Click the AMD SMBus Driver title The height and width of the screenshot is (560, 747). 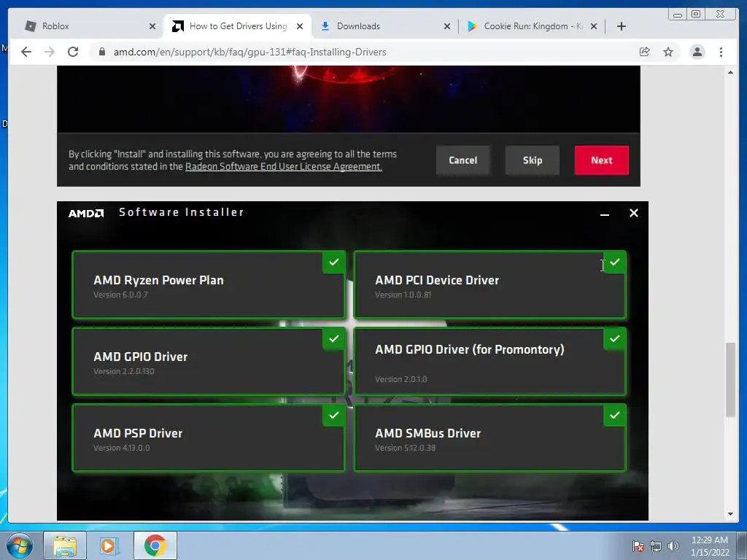[427, 433]
